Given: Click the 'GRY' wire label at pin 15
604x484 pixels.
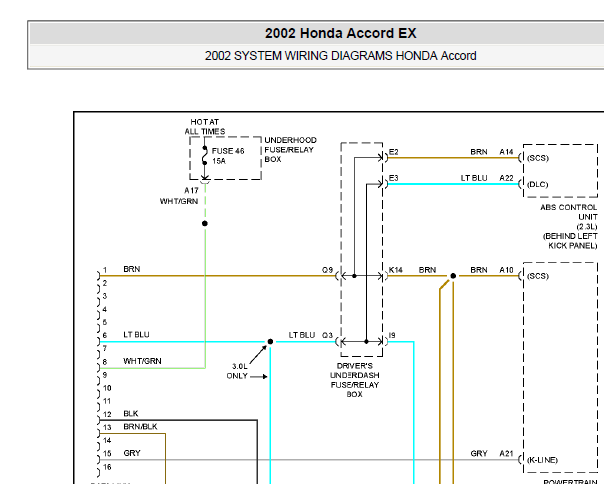Looking at the screenshot, I should click(x=132, y=453).
